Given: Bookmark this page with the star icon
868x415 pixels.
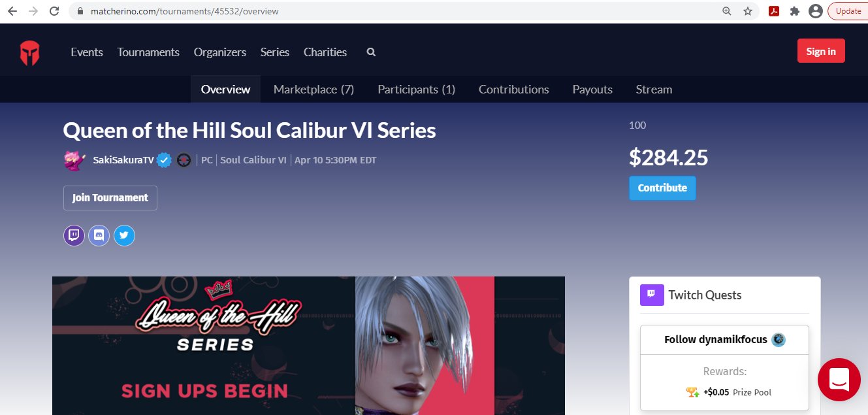Looking at the screenshot, I should click(748, 11).
